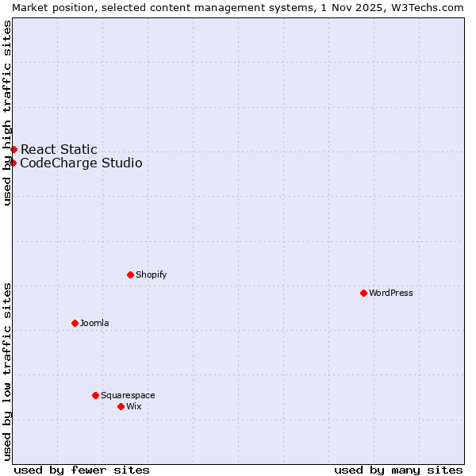476x476 pixels.
Task: Click the WordPress text label
Action: 391,293
